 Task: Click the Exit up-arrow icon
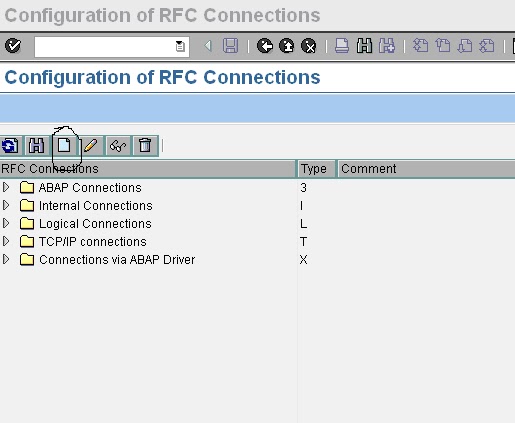(287, 46)
